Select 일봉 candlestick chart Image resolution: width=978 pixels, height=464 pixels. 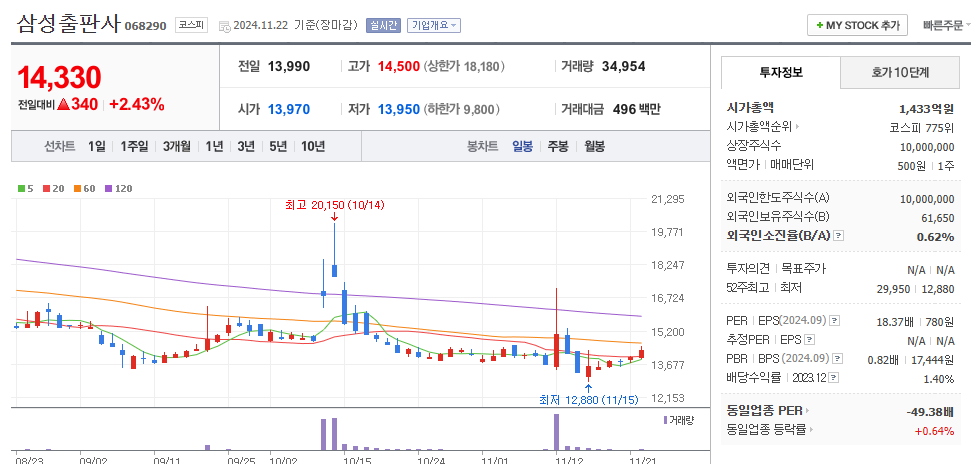tap(522, 147)
